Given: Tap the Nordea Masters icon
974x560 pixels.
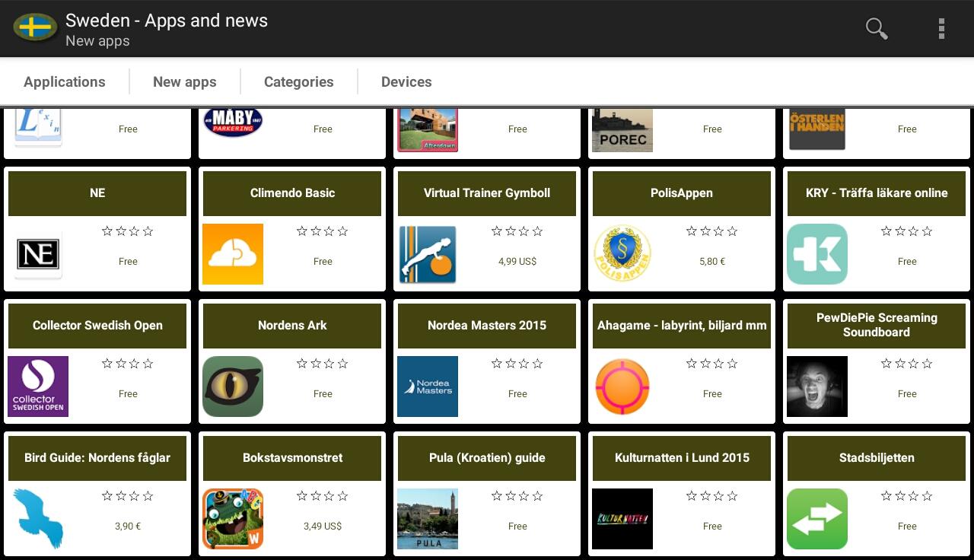Looking at the screenshot, I should coord(428,387).
